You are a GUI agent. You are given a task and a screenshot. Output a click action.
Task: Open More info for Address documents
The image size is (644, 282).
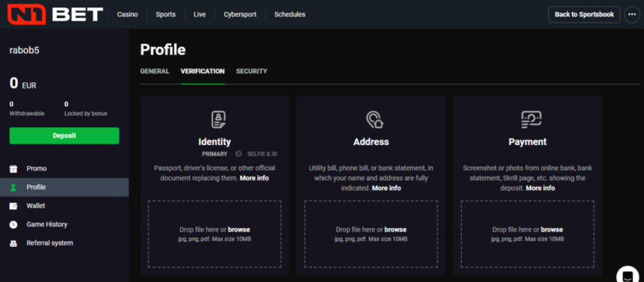click(386, 188)
